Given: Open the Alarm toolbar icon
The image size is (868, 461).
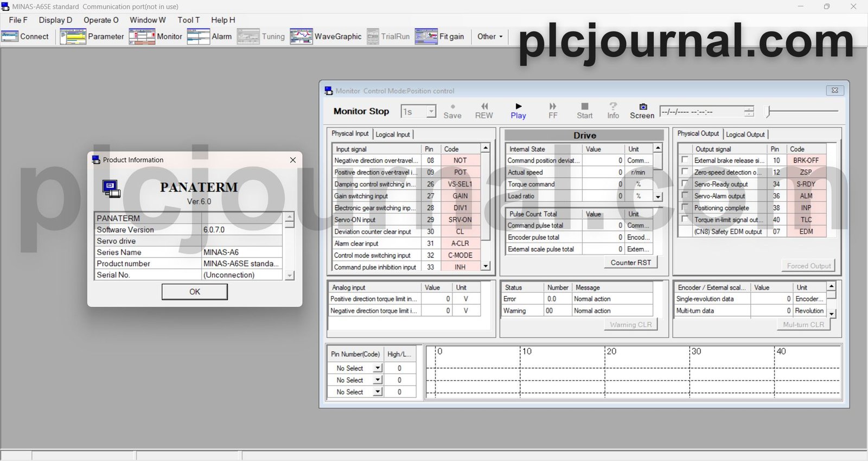Looking at the screenshot, I should pos(198,36).
